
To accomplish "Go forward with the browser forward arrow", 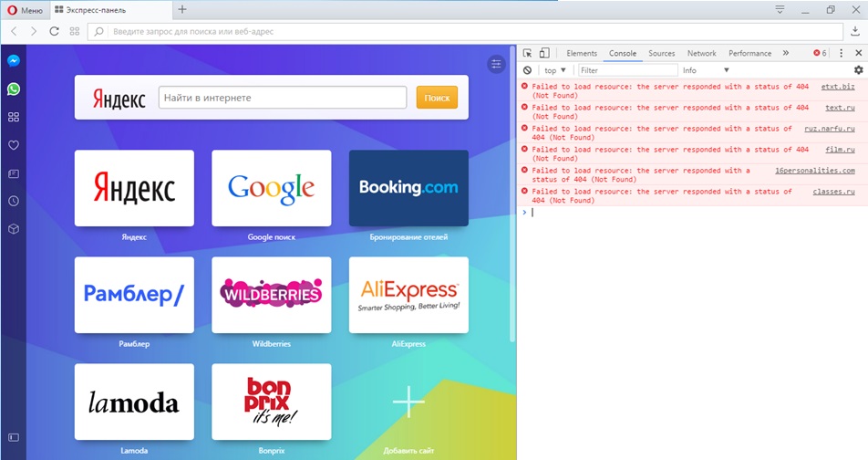I will pos(34,32).
